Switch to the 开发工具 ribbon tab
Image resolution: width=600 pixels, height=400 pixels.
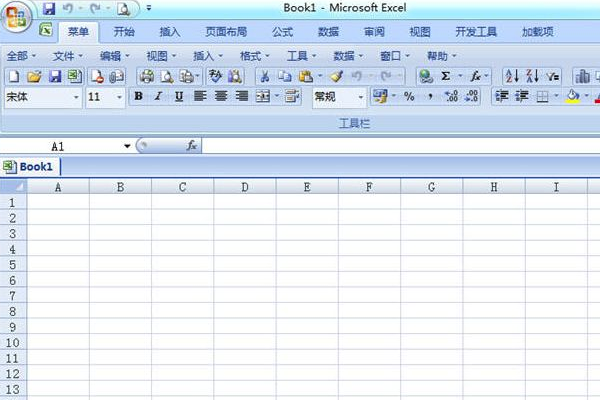coord(476,32)
